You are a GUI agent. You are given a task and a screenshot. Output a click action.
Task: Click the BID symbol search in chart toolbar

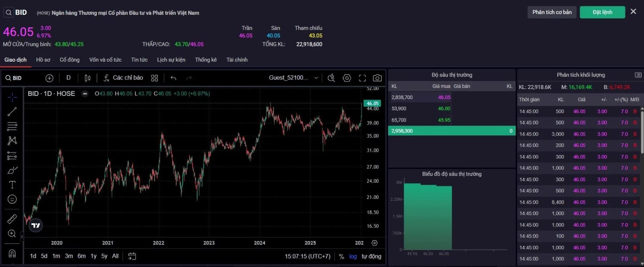point(13,78)
